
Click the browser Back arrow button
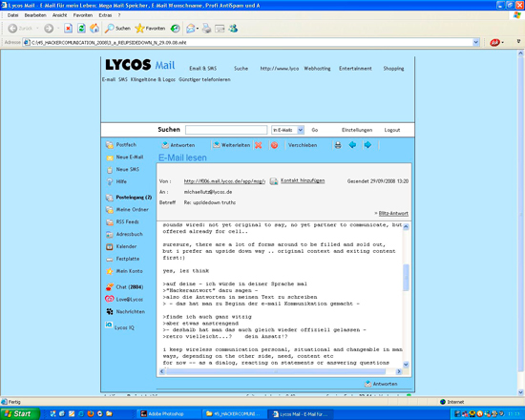tap(12, 29)
